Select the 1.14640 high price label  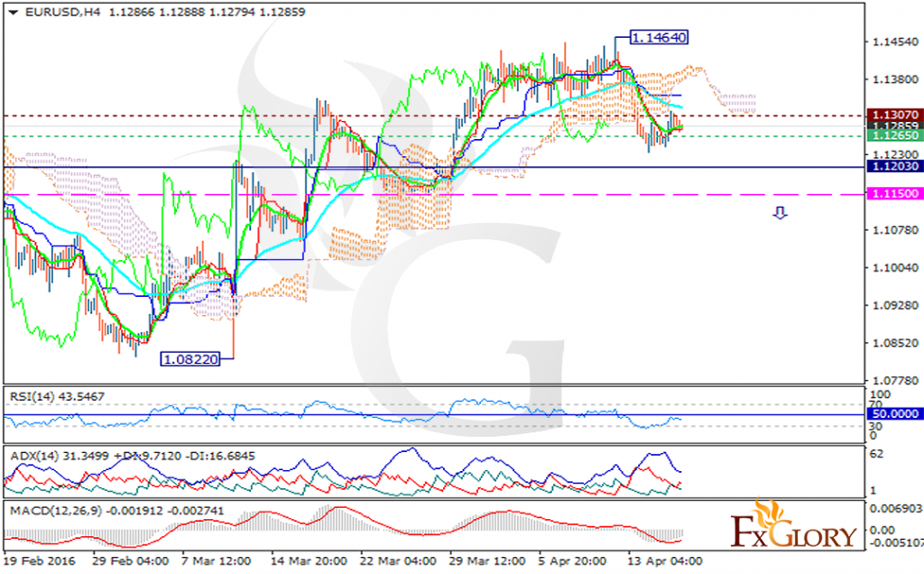tap(659, 38)
